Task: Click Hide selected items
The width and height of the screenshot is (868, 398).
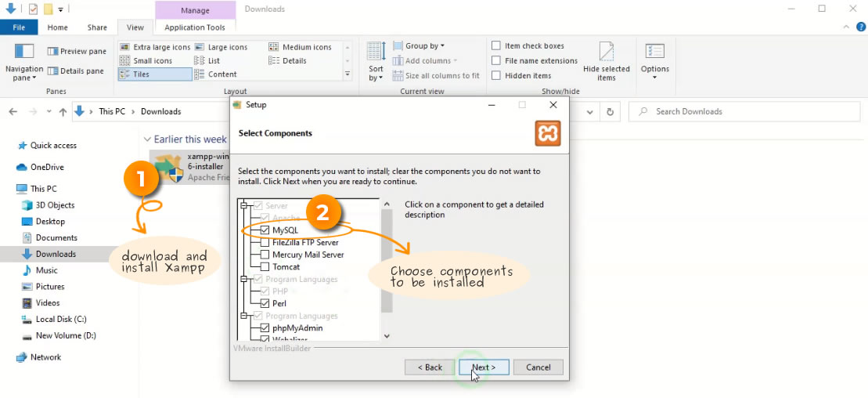Action: point(606,62)
